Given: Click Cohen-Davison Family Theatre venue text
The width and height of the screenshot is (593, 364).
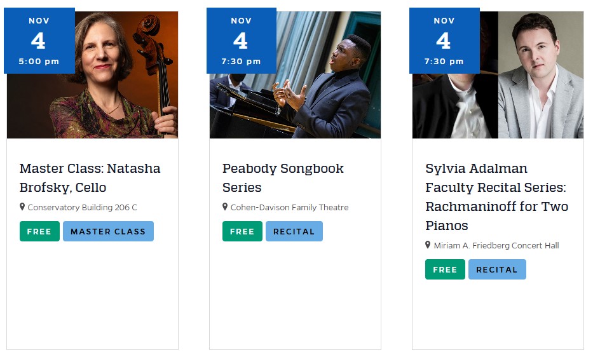Looking at the screenshot, I should click(x=289, y=208).
